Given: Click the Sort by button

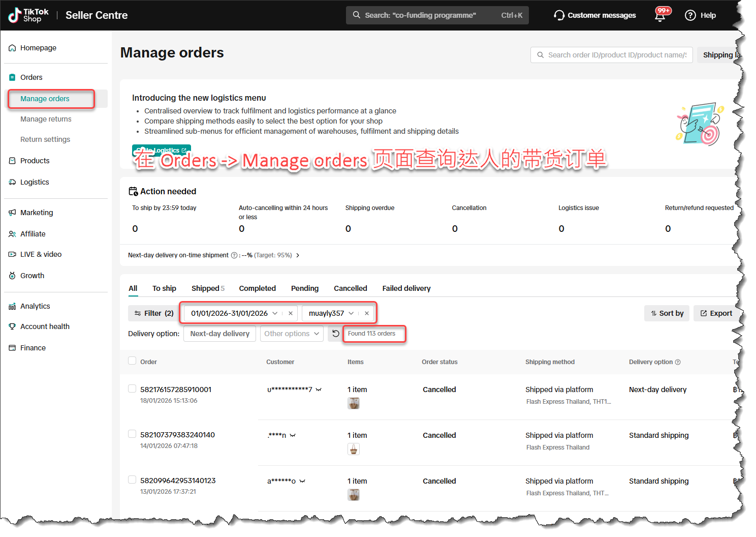Looking at the screenshot, I should [x=667, y=313].
